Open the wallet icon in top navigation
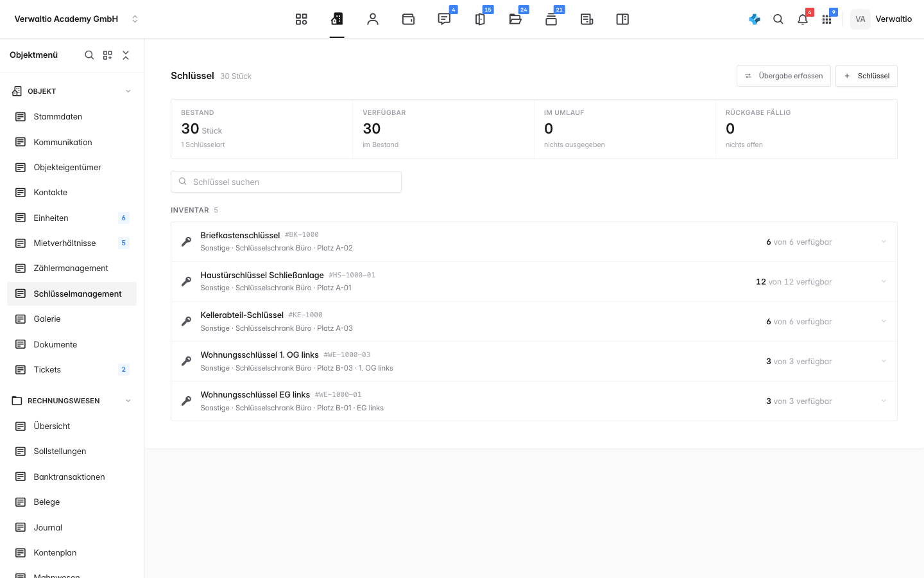The image size is (924, 578). pos(408,19)
